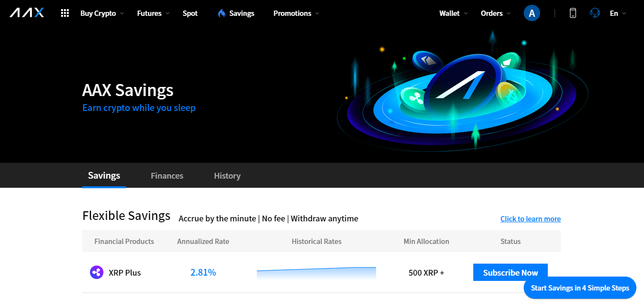Click Start Savings in 4 Simple Steps
Image resolution: width=644 pixels, height=303 pixels.
tap(580, 288)
